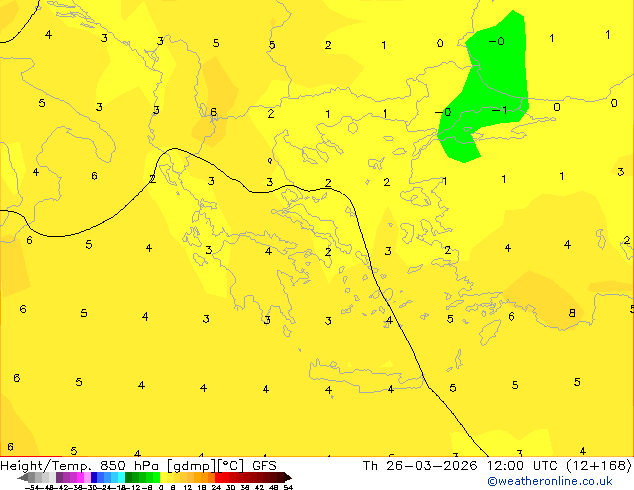The width and height of the screenshot is (634, 490).
Task: Click the '54' legend scale label
Action: tap(288, 487)
